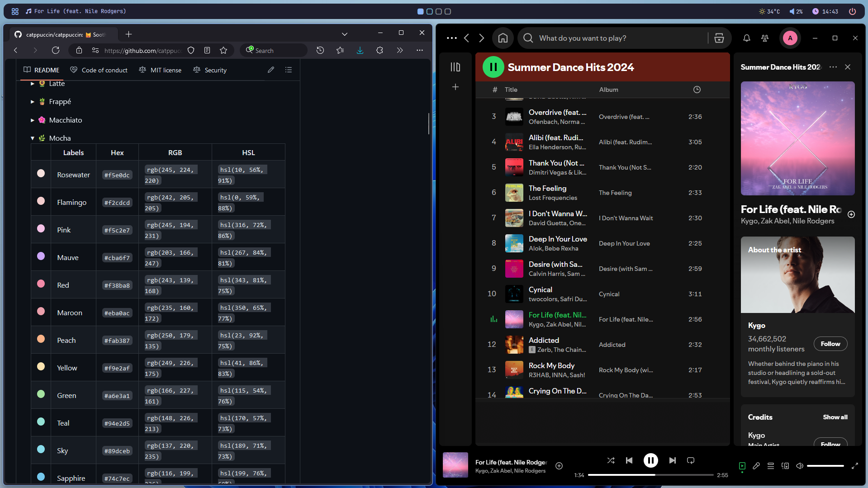Open connect to a device icon

pos(785,466)
